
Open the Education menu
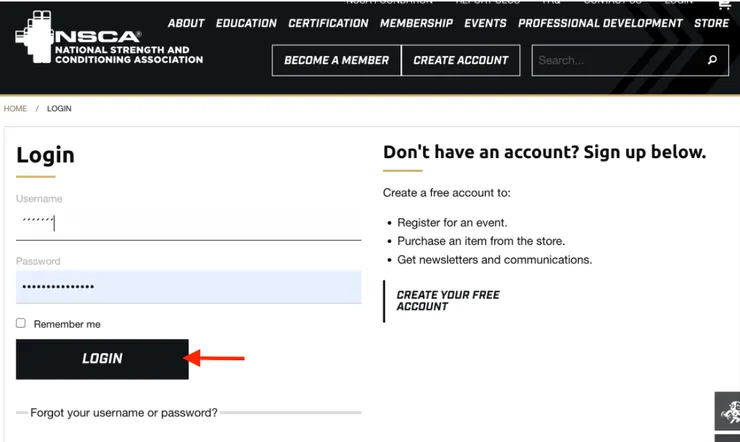pyautogui.click(x=246, y=23)
